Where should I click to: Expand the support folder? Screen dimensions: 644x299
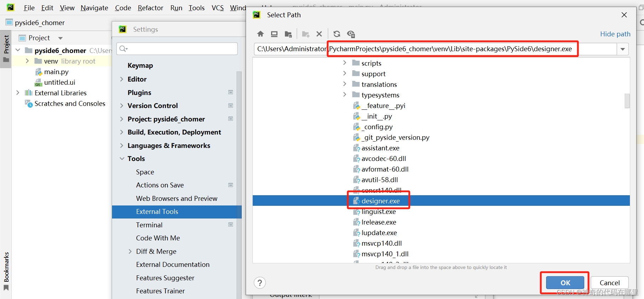click(x=345, y=73)
